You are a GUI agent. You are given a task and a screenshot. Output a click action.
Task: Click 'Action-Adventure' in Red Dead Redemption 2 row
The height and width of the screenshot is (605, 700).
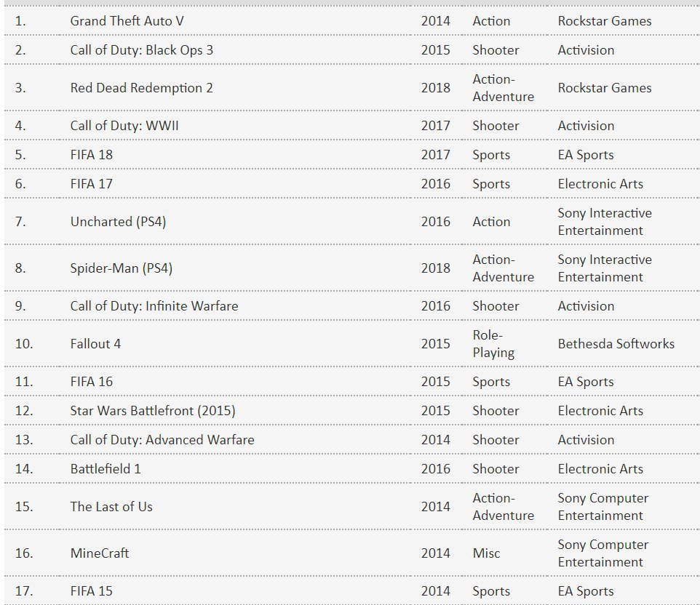tap(503, 88)
